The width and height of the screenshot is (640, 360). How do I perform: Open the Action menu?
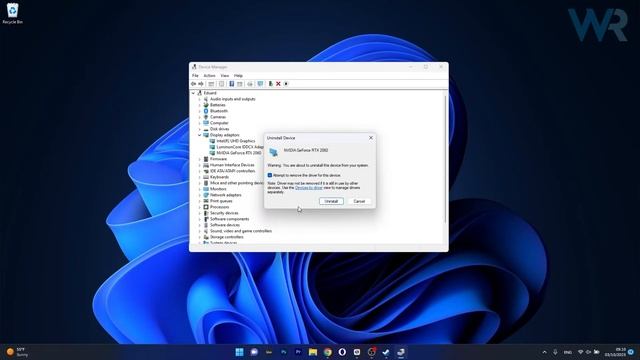(x=209, y=76)
